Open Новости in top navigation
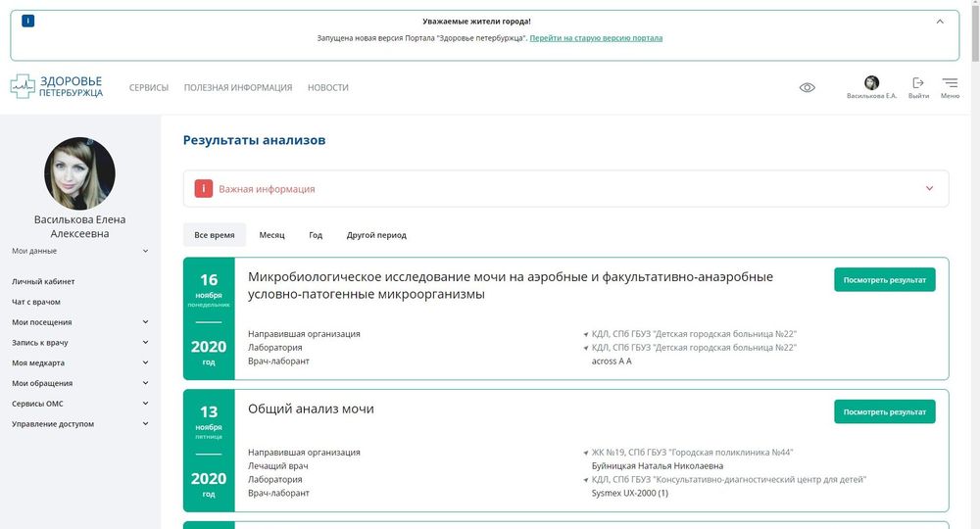This screenshot has height=529, width=980. pos(327,87)
